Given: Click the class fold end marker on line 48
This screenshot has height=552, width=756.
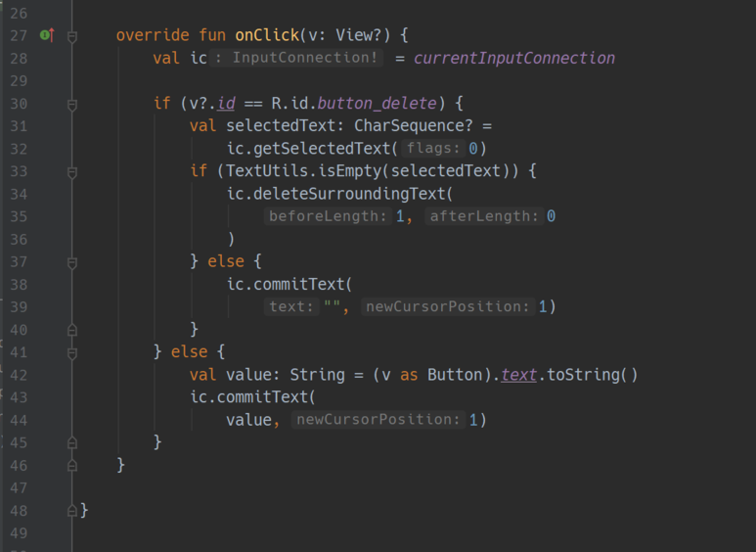Looking at the screenshot, I should pos(72,511).
